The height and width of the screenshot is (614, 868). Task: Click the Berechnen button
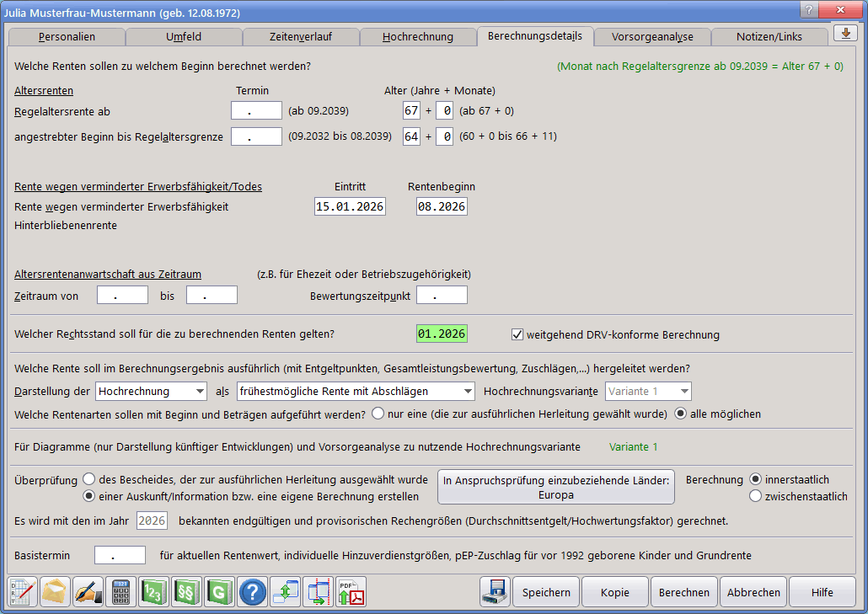[683, 592]
